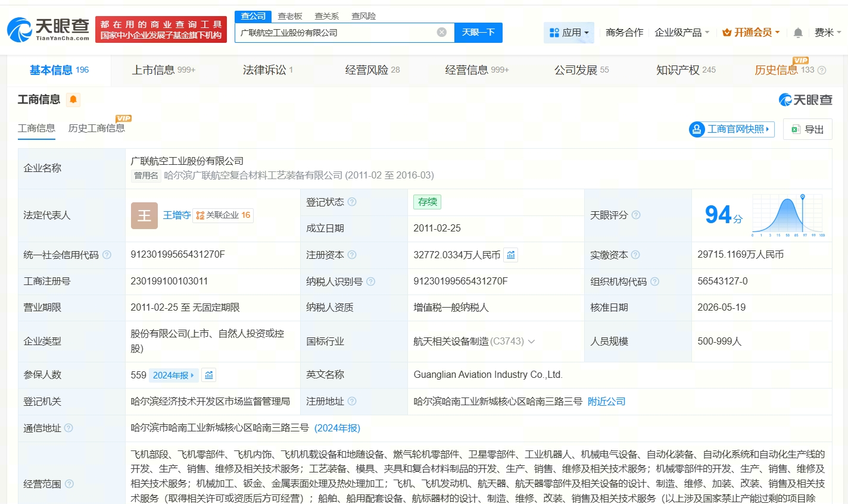Click the help icon next to 注册地址

[x=352, y=401]
